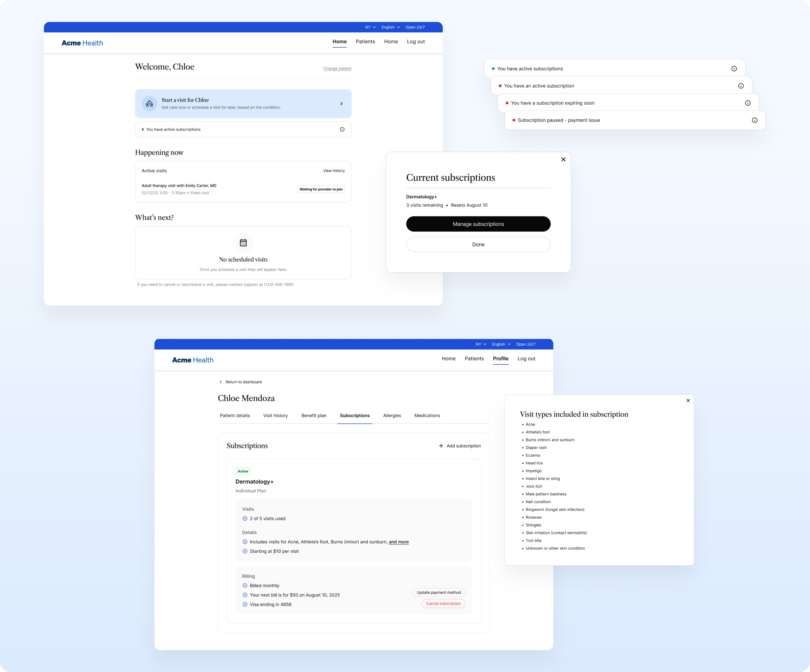Click the care hands icon in Start a visit card
The height and width of the screenshot is (672, 810).
pyautogui.click(x=149, y=103)
